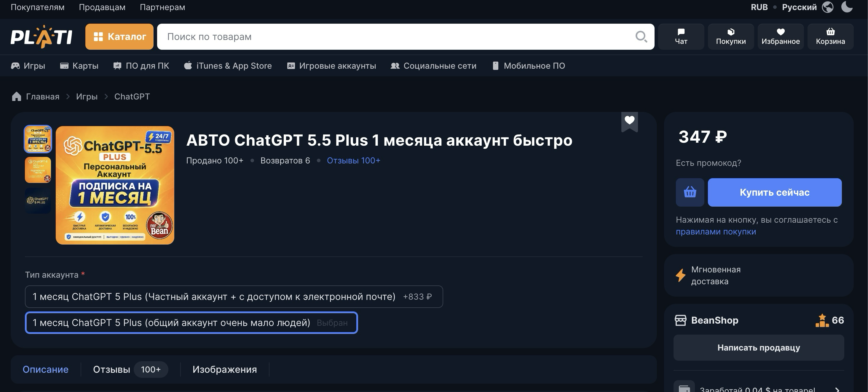Viewport: 868px width, 392px height.
Task: Open ПО для ПК category
Action: (x=141, y=66)
